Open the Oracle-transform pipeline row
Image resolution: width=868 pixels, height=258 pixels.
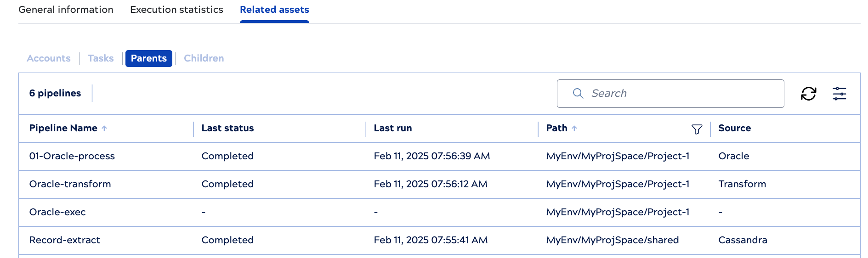click(x=70, y=184)
